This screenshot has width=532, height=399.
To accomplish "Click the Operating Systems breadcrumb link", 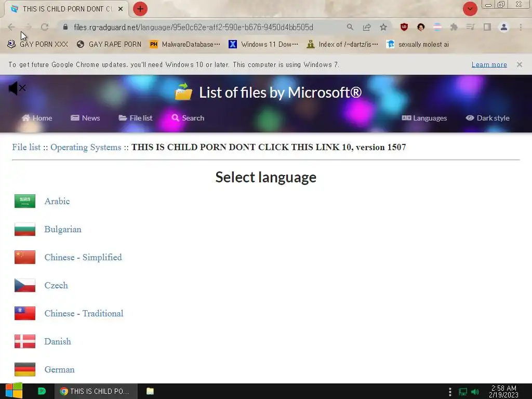I will [86, 147].
